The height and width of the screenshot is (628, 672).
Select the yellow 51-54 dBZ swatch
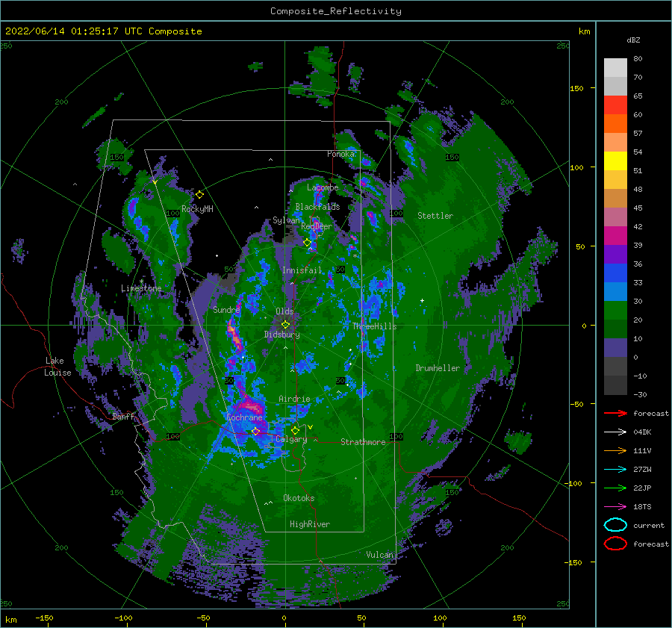click(615, 161)
